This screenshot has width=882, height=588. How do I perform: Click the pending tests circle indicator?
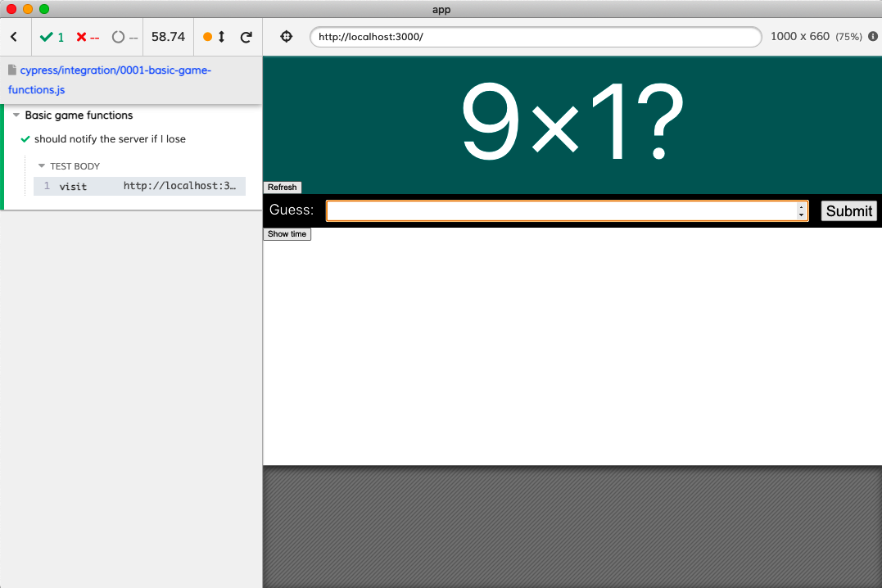point(124,37)
